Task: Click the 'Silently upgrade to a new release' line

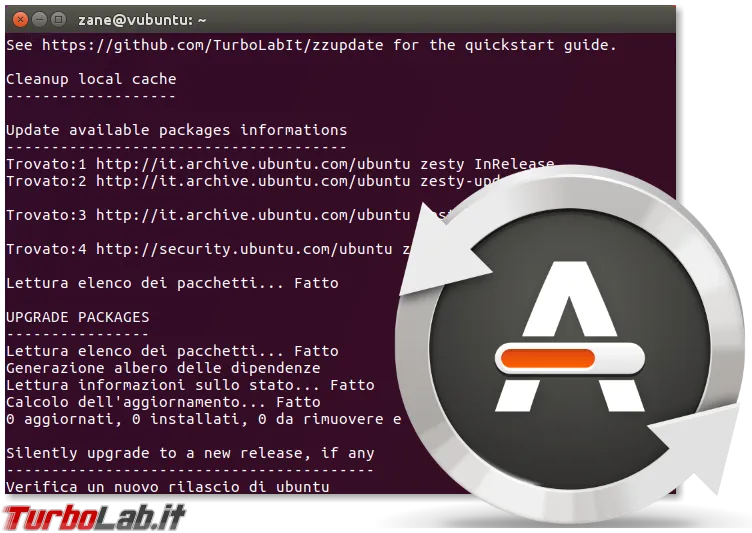Action: (189, 453)
